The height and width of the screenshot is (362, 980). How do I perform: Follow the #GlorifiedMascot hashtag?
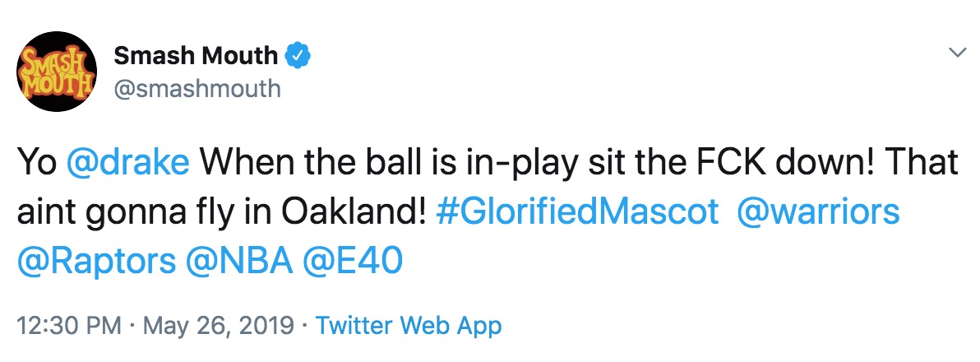[576, 212]
